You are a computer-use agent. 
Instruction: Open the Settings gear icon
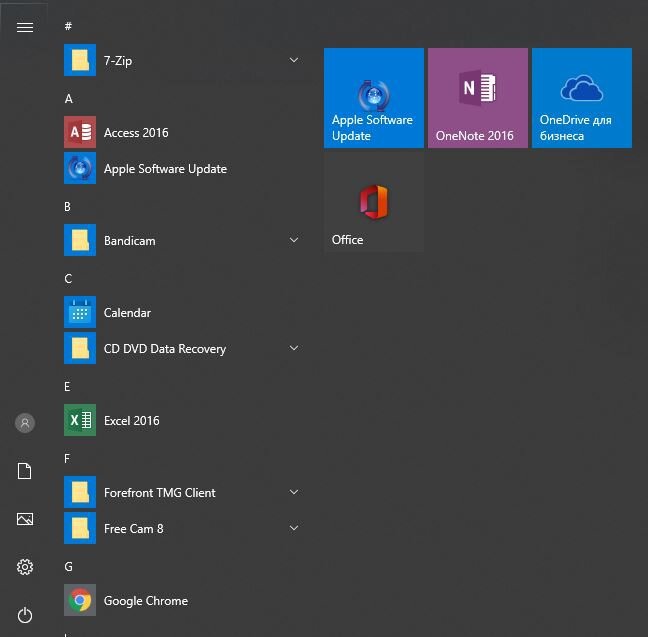(25, 567)
